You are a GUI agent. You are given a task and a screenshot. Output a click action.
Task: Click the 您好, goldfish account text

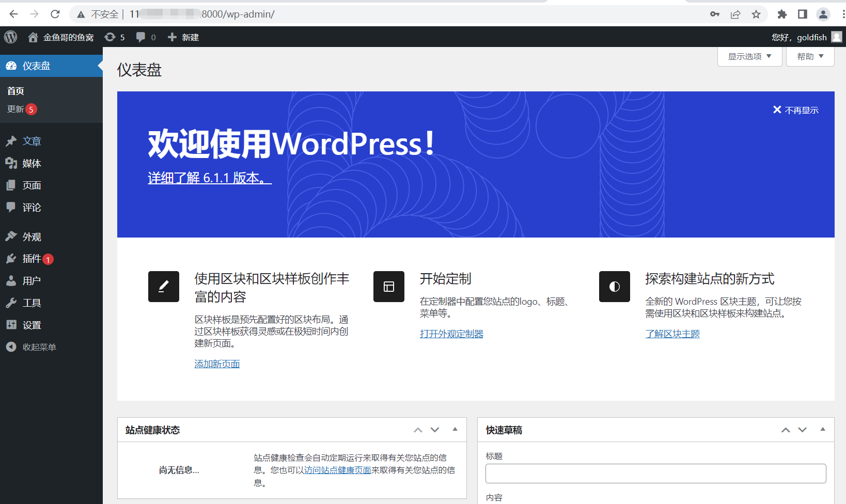pos(799,37)
